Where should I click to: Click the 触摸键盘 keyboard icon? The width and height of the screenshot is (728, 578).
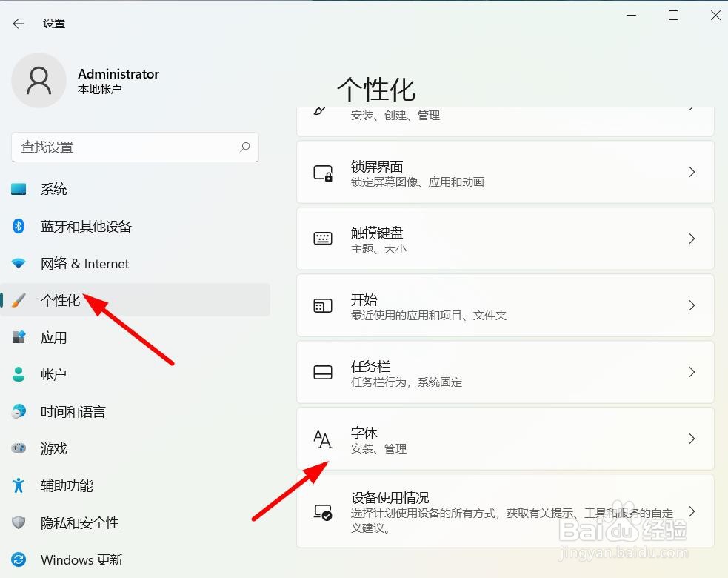[323, 239]
